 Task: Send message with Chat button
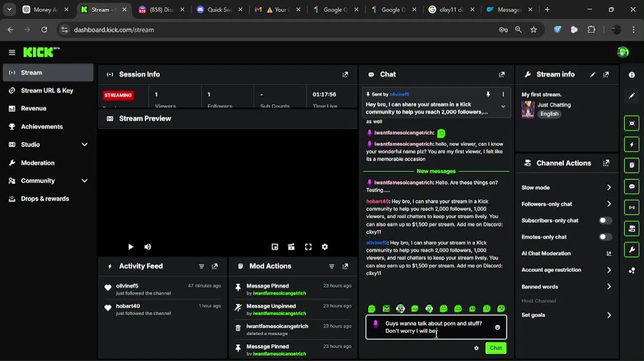coord(496,348)
